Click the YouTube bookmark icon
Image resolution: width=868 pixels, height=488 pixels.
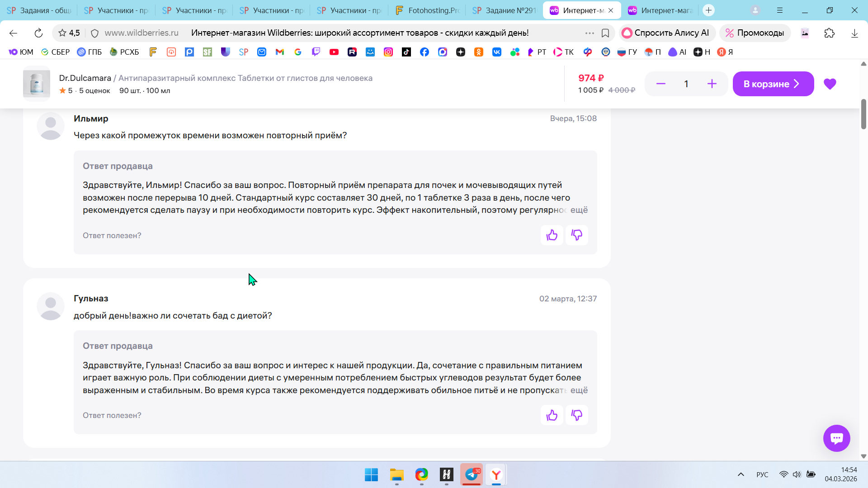[334, 52]
